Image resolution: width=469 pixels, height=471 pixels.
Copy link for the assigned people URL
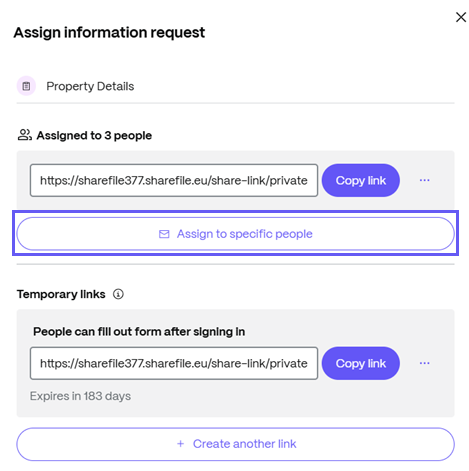pos(361,180)
